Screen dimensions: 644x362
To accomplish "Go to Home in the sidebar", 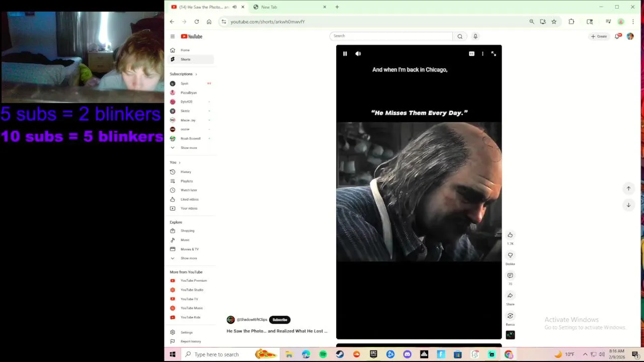I will 191,50.
